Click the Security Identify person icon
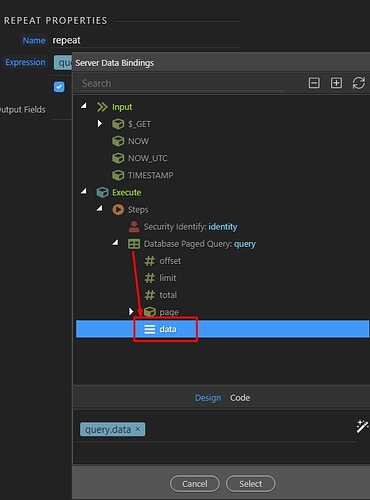370x500 pixels. pyautogui.click(x=134, y=227)
